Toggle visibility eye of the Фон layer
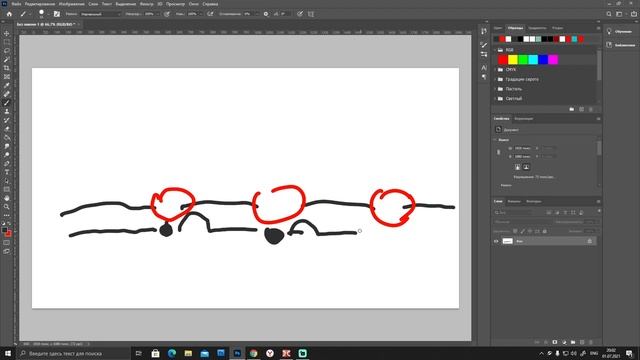The width and height of the screenshot is (640, 360). (x=496, y=241)
